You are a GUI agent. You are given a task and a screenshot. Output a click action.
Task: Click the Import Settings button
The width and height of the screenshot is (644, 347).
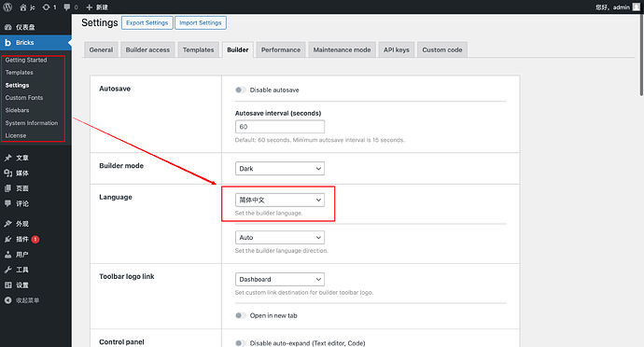[x=201, y=22]
